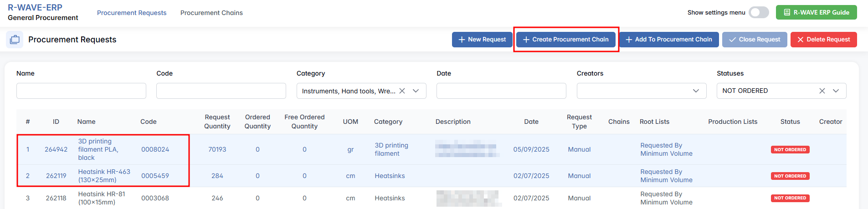This screenshot has width=868, height=209.
Task: Open the Procurement Requests tab
Action: 132,13
